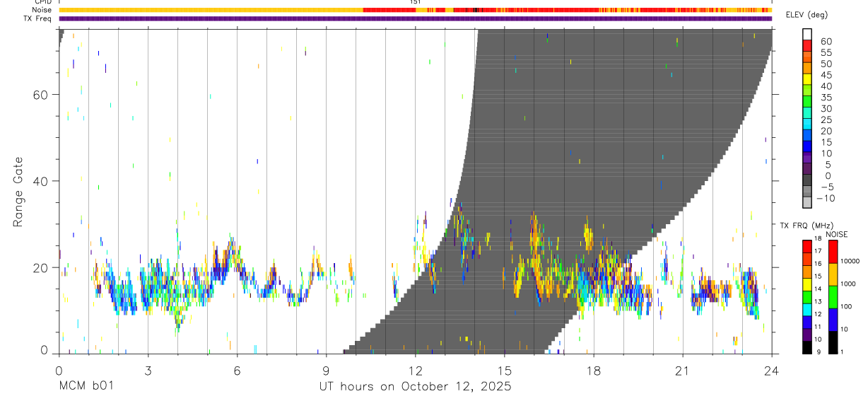Click the Noise bar at top of plot
Image resolution: width=868 pixels, height=401 pixels.
(x=416, y=10)
